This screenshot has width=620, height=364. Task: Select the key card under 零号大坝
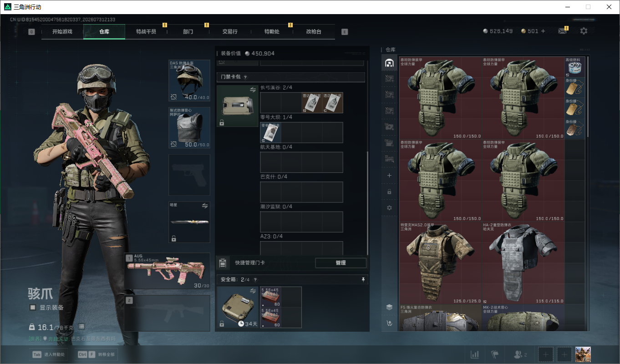point(270,132)
